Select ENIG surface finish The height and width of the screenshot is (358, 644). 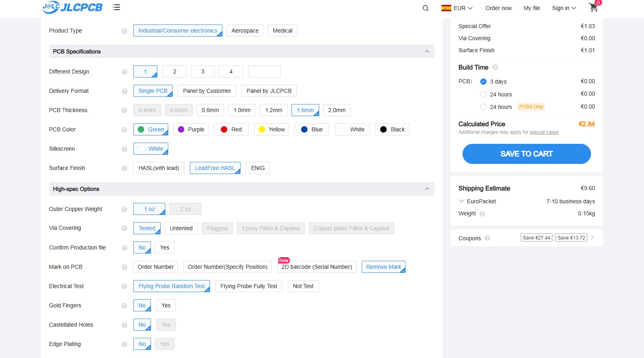(258, 168)
